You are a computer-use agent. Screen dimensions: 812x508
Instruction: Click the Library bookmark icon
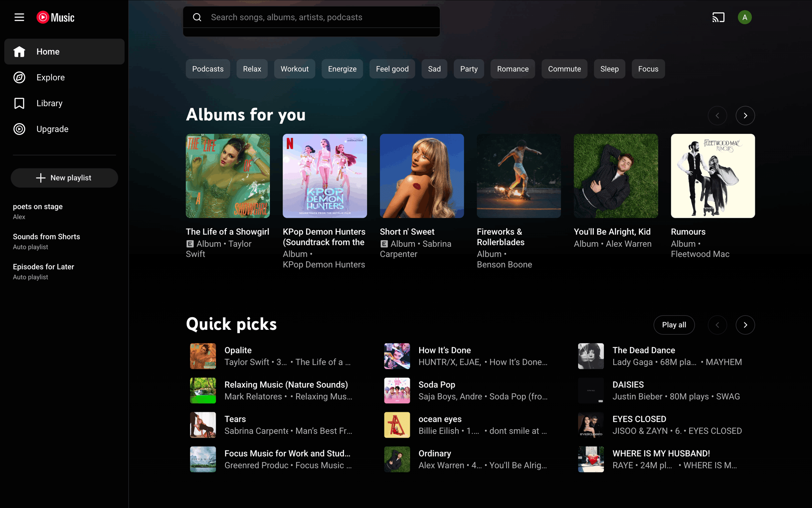click(x=19, y=103)
